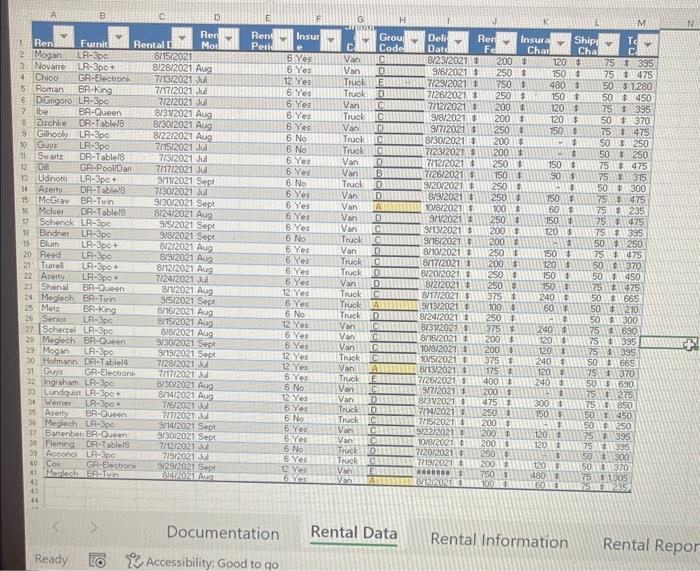The image size is (700, 571).
Task: Select the Acconci renter cell
Action: click(66, 454)
